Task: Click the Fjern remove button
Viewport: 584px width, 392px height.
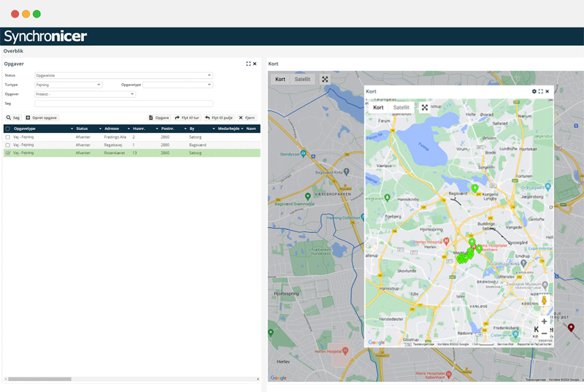Action: [x=247, y=118]
